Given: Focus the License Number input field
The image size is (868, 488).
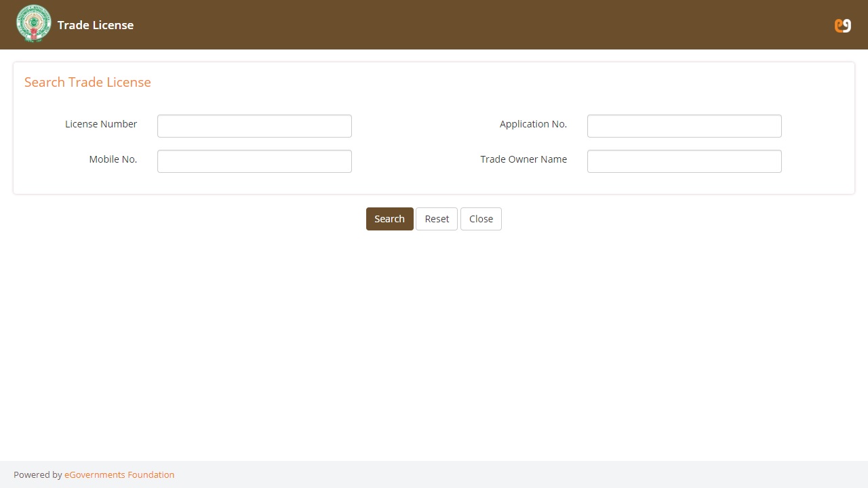Looking at the screenshot, I should pos(254,126).
